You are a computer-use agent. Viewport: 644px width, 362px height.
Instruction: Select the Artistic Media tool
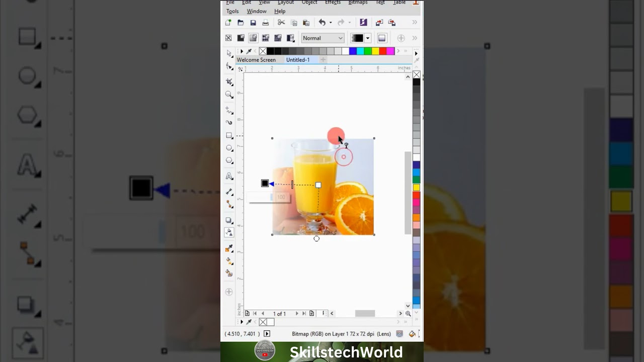(229, 123)
